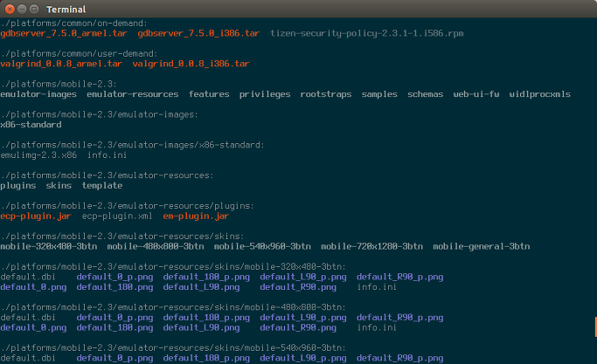Click the web-ui-fw directory name
The image size is (597, 364).
click(x=476, y=94)
